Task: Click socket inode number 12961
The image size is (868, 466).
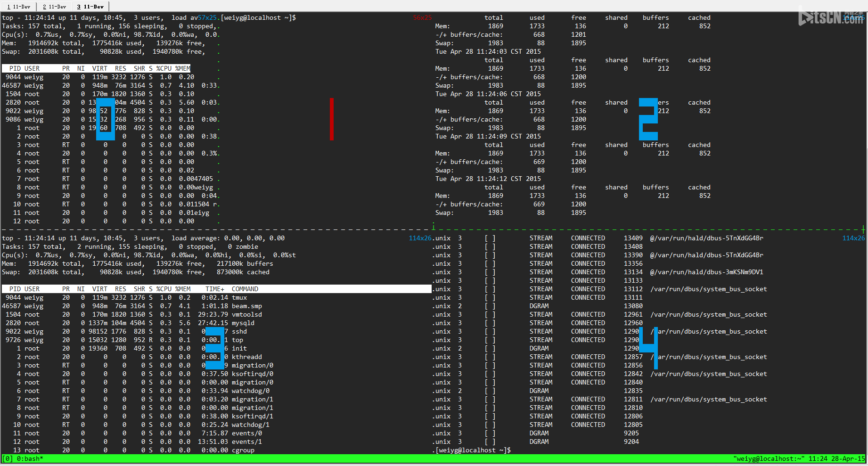Action: coord(633,315)
